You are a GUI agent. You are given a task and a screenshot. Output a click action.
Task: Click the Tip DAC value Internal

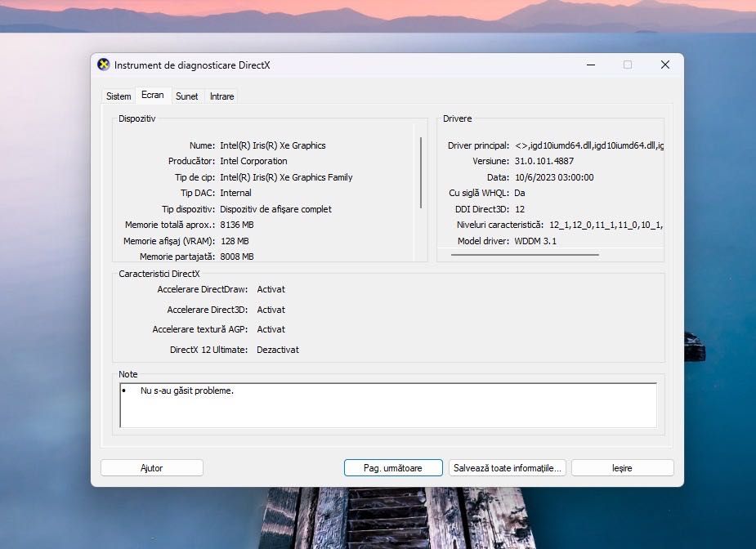pyautogui.click(x=235, y=193)
